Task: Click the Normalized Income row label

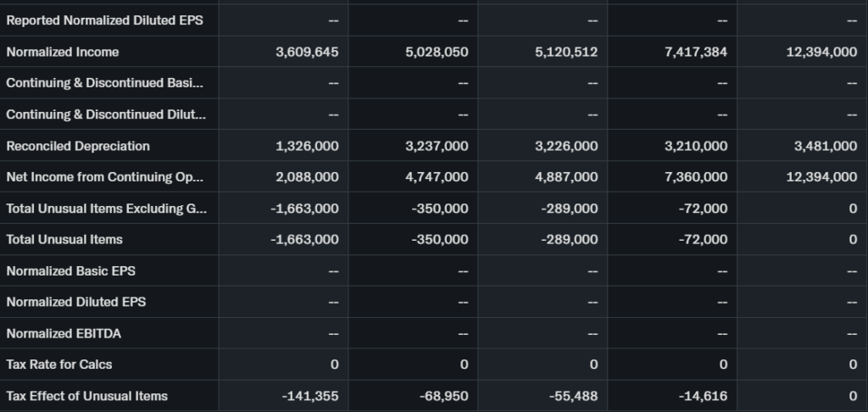Action: click(x=63, y=52)
